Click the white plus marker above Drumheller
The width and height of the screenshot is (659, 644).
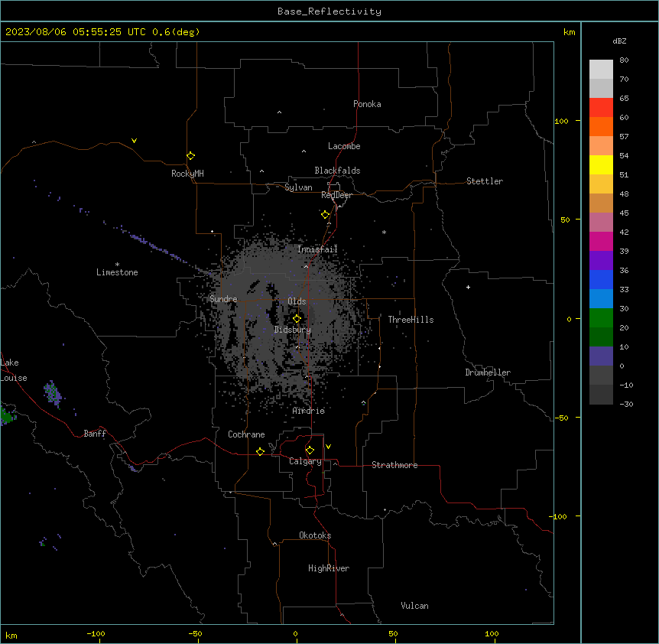click(468, 287)
